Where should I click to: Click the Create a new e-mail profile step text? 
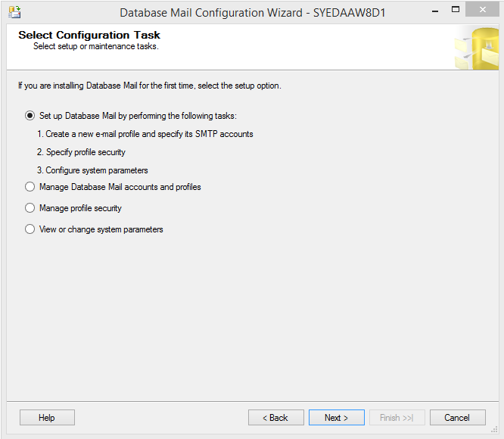pos(145,134)
